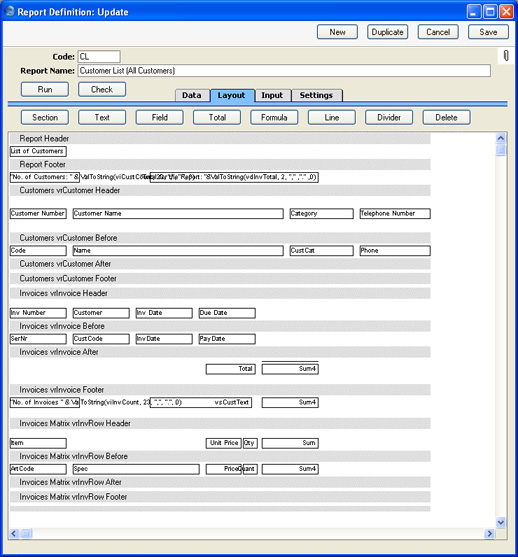Image resolution: width=518 pixels, height=557 pixels.
Task: Click the Code input field
Action: [x=99, y=56]
